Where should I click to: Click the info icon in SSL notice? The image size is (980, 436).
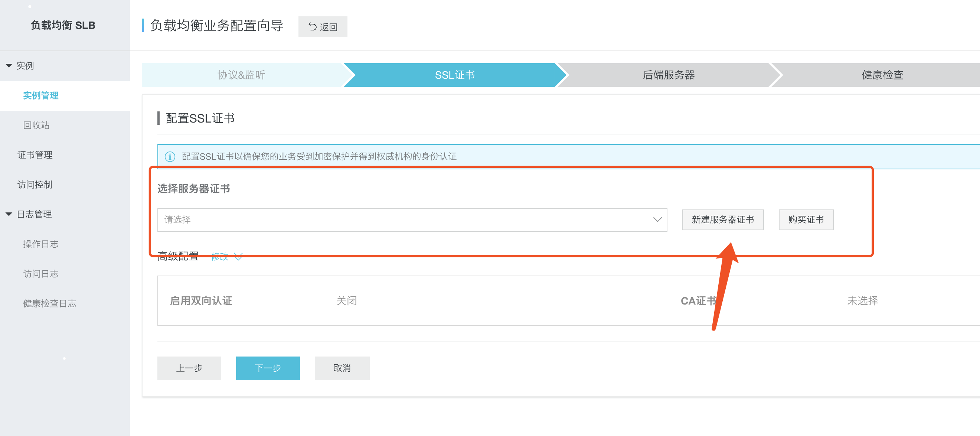click(170, 156)
